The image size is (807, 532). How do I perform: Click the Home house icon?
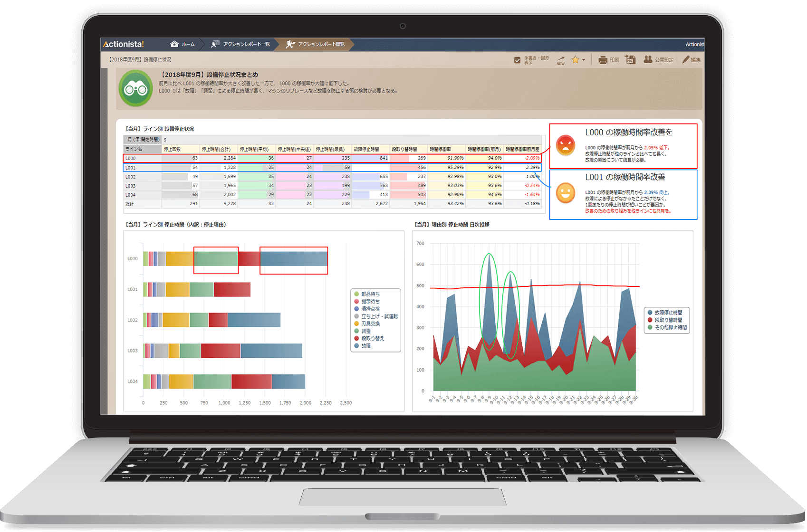tap(174, 44)
